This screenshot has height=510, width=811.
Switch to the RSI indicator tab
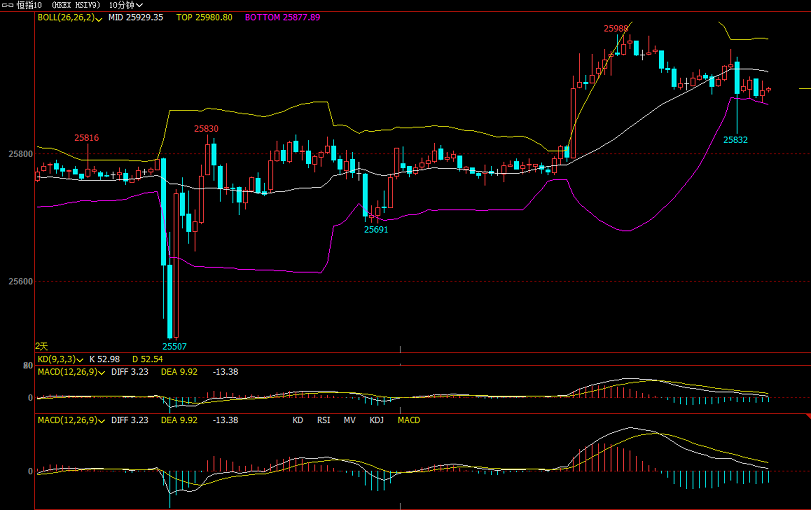pos(323,420)
